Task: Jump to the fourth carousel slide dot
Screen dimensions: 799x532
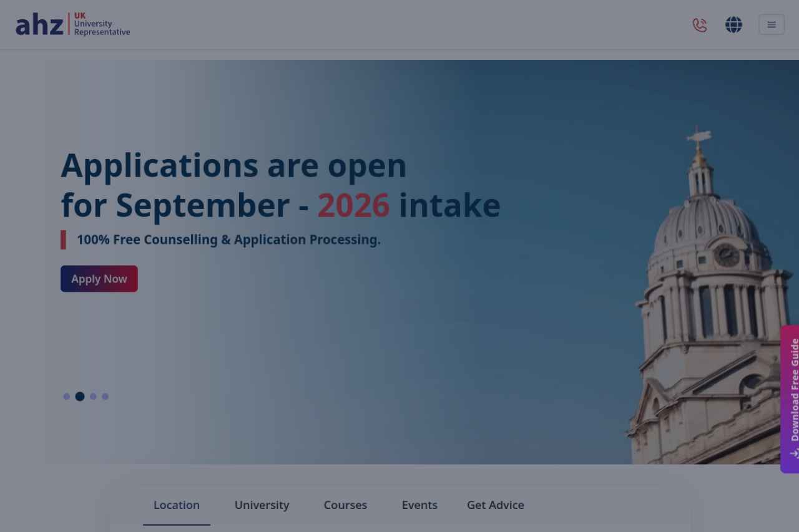Action: tap(105, 397)
